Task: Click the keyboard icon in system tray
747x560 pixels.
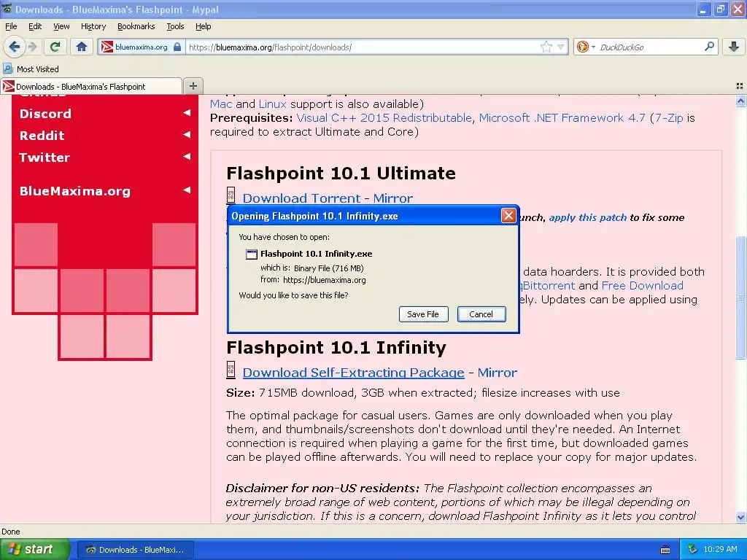Action: point(665,550)
